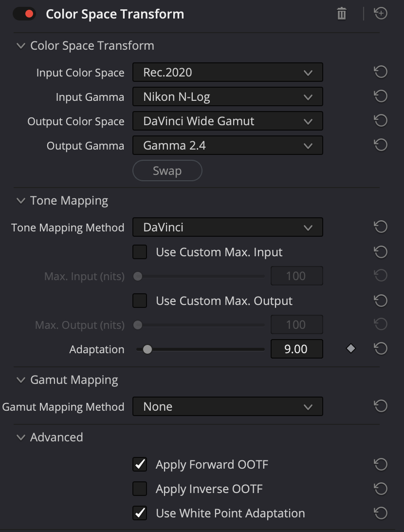Click the Adaptation value field 9.00
Image resolution: width=404 pixels, height=532 pixels.
(x=296, y=349)
